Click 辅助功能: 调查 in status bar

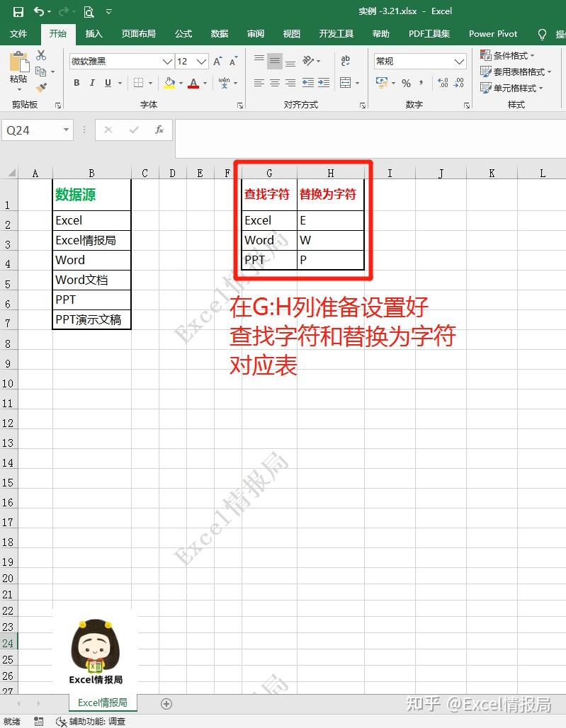(91, 722)
